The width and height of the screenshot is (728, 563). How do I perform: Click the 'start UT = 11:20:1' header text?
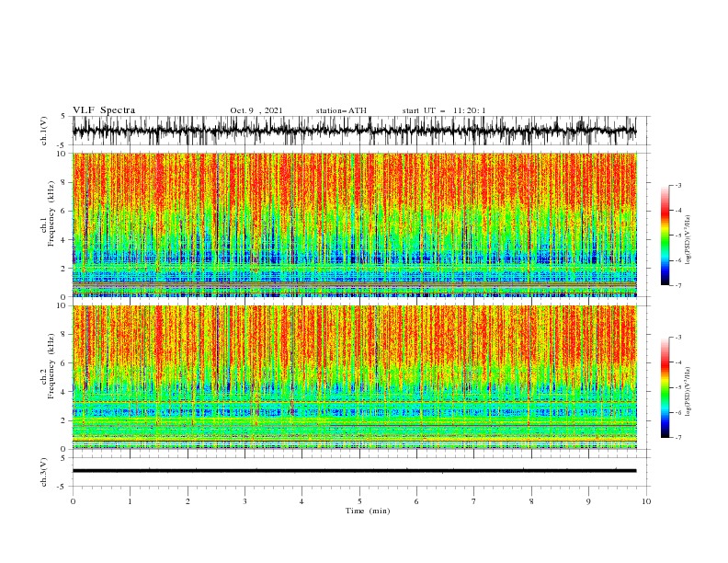pos(444,110)
